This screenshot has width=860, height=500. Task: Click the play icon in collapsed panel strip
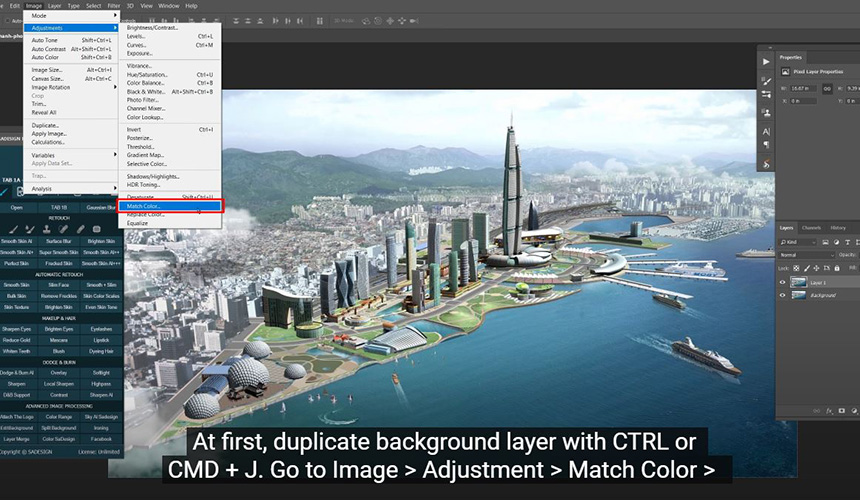[766, 61]
